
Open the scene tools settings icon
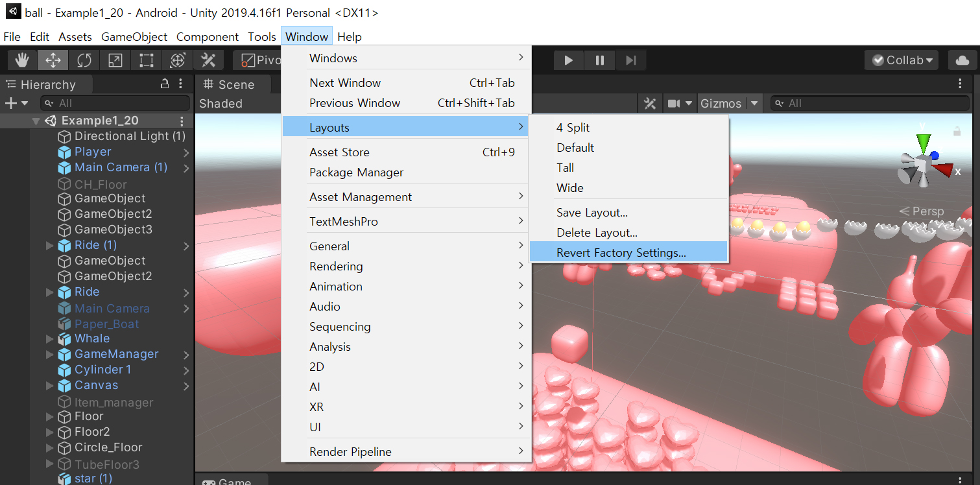coord(649,103)
